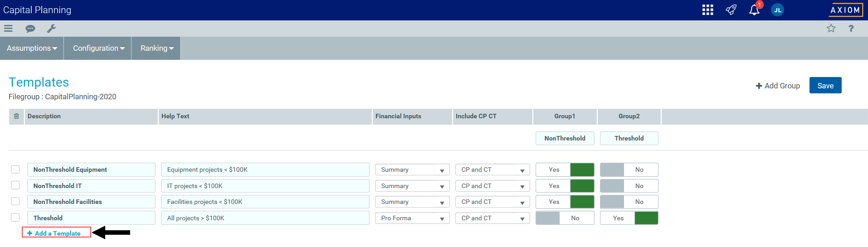Toggle Group1 switch for NonThreshold IT
This screenshot has width=868, height=247.
(565, 186)
